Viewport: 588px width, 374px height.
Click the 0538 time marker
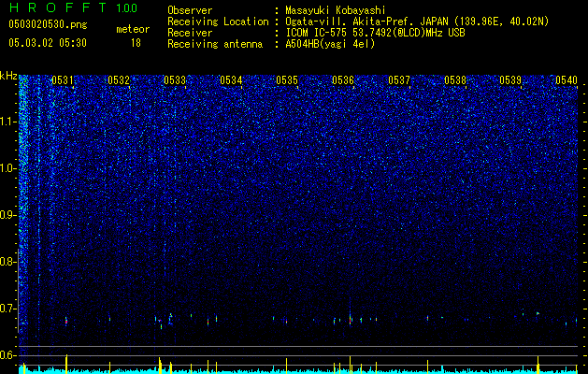coord(455,80)
